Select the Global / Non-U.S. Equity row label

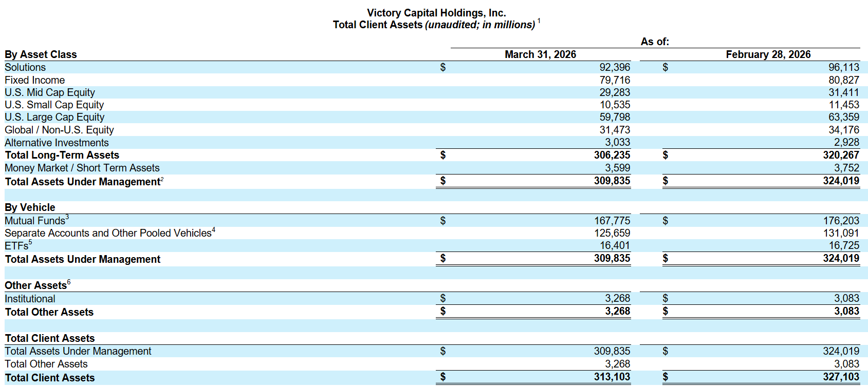click(59, 130)
